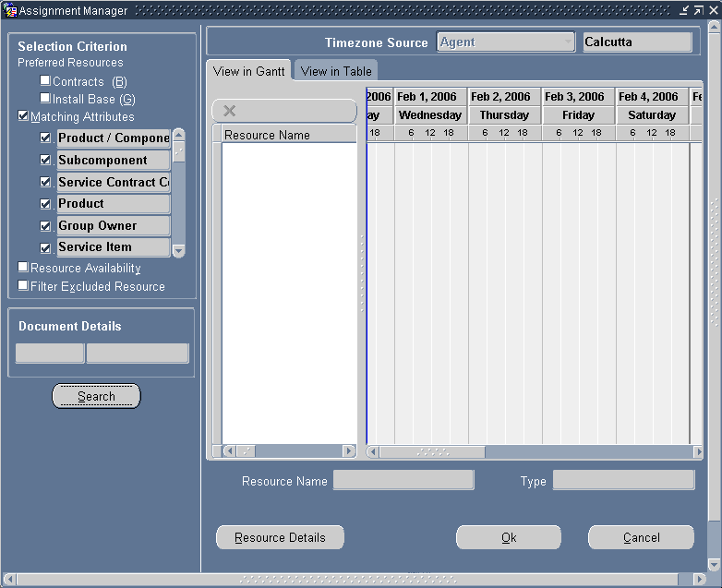Click the Thursday day header

[x=504, y=115]
